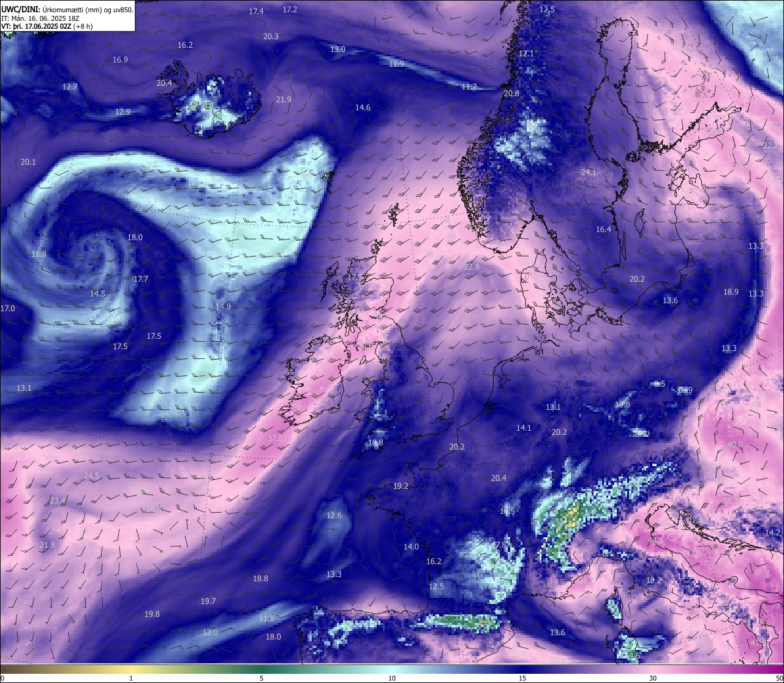Click the '14.0' value over western France
This screenshot has height=683, width=784.
[x=411, y=547]
